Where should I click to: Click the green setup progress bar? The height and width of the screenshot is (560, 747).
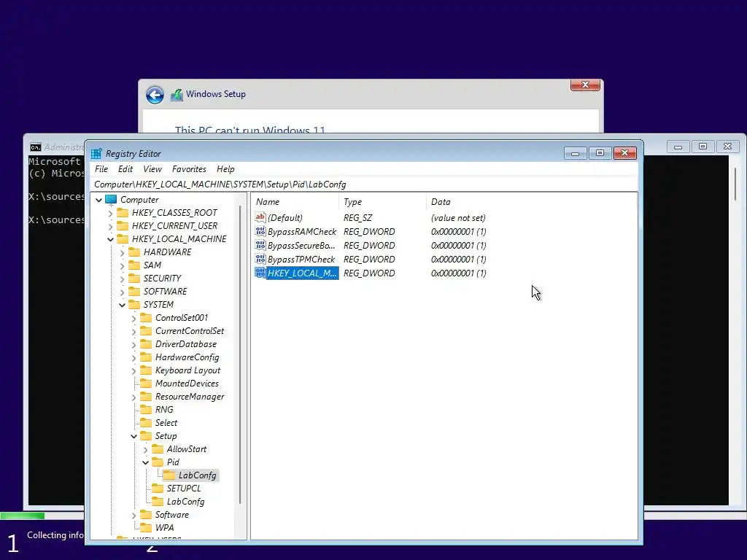pyautogui.click(x=23, y=516)
